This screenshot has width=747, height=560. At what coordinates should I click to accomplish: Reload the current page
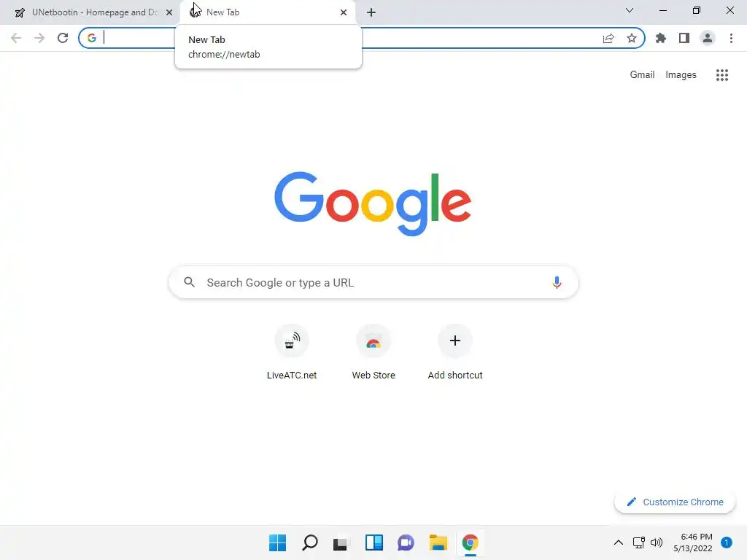(63, 38)
